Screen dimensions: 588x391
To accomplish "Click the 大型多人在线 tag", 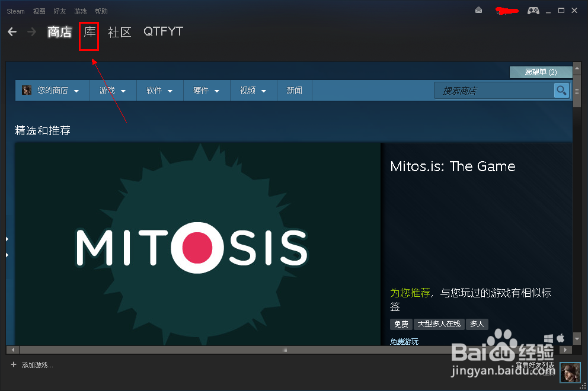I will (x=439, y=324).
